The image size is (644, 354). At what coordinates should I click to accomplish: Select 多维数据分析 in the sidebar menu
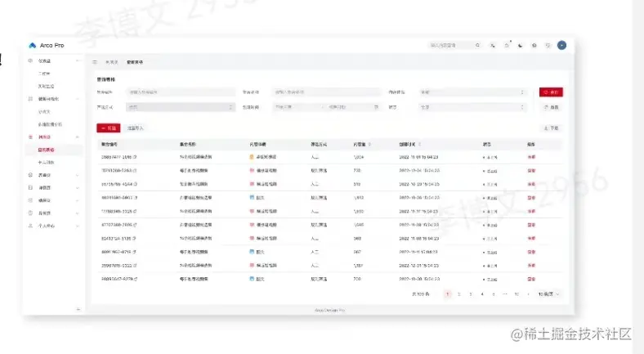pyautogui.click(x=50, y=124)
